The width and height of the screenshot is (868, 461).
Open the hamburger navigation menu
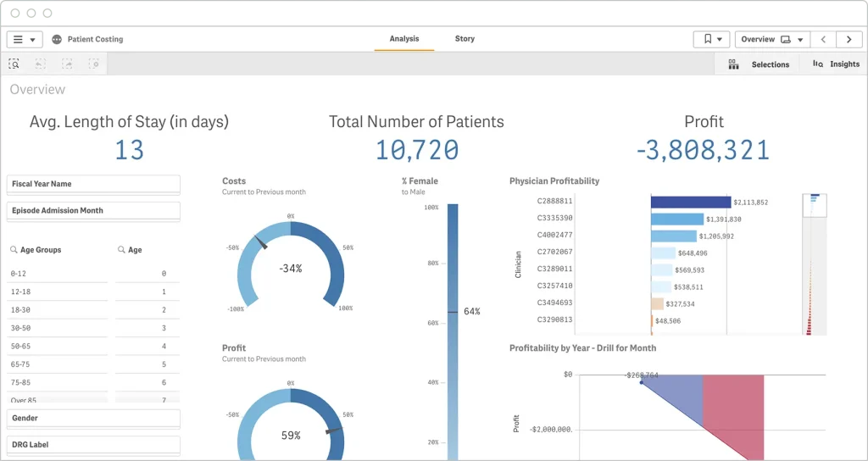tap(25, 40)
